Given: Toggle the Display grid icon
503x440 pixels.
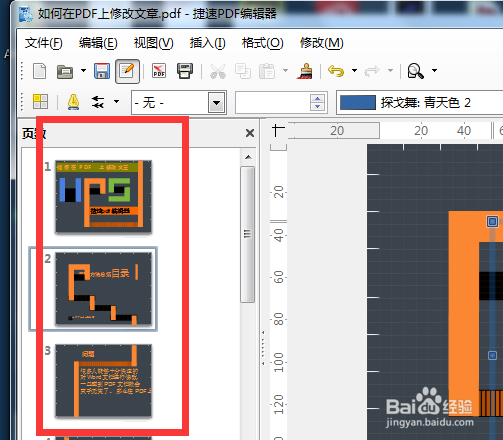Looking at the screenshot, I should pyautogui.click(x=40, y=102).
